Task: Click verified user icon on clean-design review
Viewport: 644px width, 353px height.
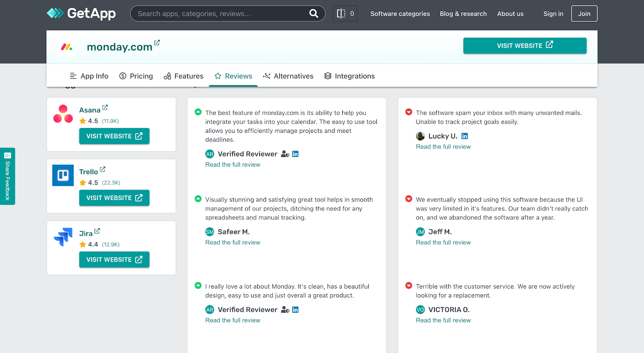Action: [285, 310]
